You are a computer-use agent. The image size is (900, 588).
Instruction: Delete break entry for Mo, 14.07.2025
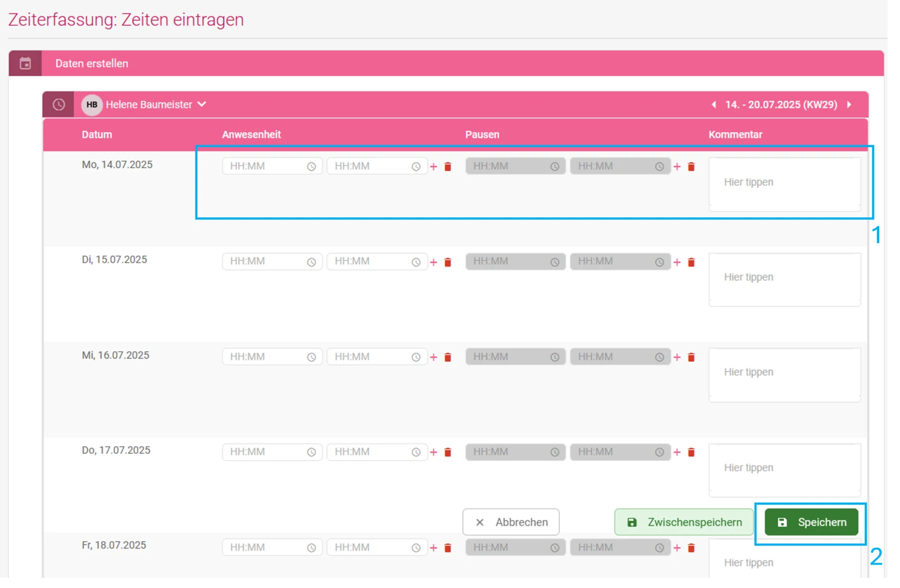click(691, 166)
